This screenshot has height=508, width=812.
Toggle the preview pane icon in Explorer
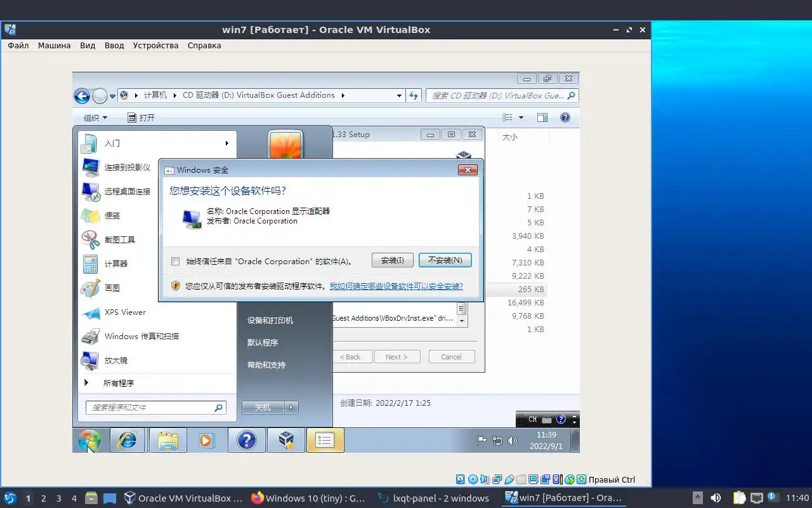pos(542,117)
